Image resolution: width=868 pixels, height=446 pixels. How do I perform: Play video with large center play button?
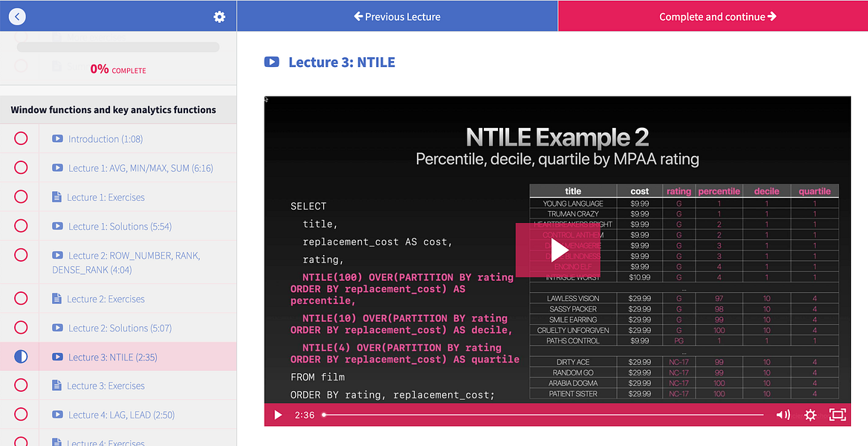click(x=557, y=251)
